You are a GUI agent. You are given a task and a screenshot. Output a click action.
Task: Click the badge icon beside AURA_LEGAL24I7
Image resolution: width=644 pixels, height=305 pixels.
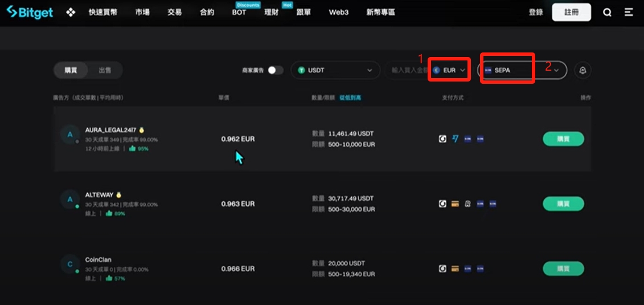click(x=142, y=130)
